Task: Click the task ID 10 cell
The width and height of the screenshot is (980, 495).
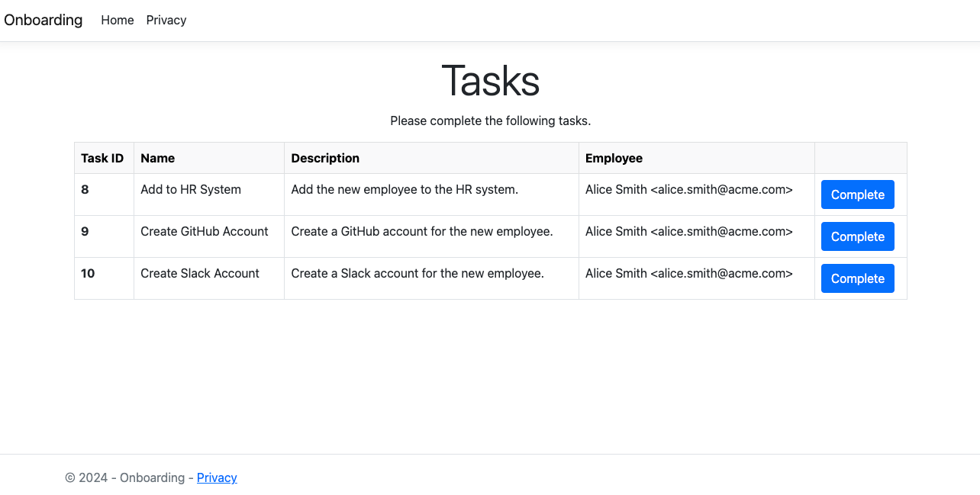Action: tap(88, 273)
